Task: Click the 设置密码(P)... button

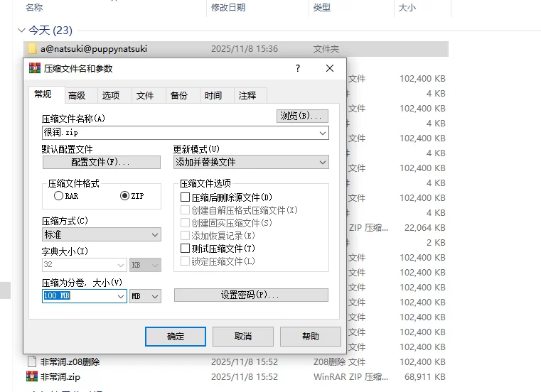Action: [251, 295]
